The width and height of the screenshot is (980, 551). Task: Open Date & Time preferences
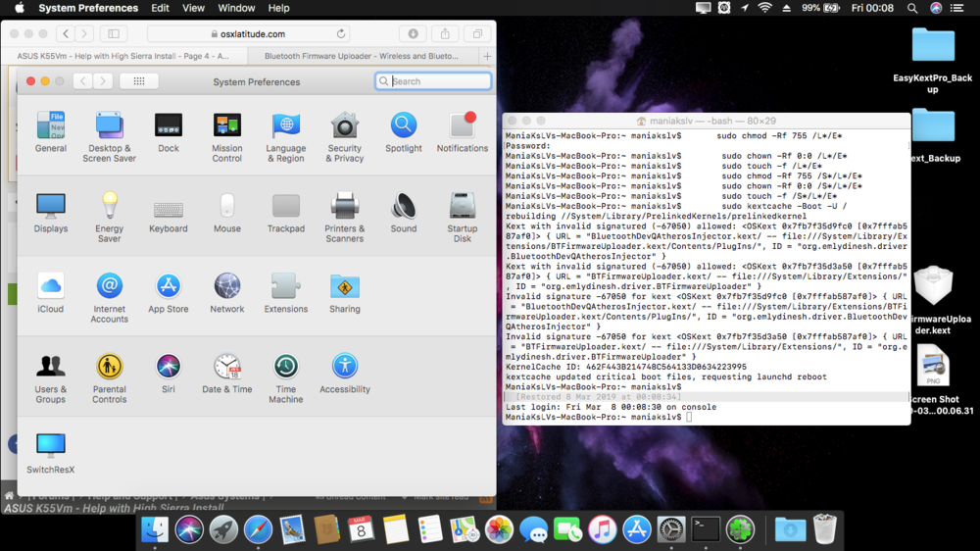pyautogui.click(x=227, y=374)
